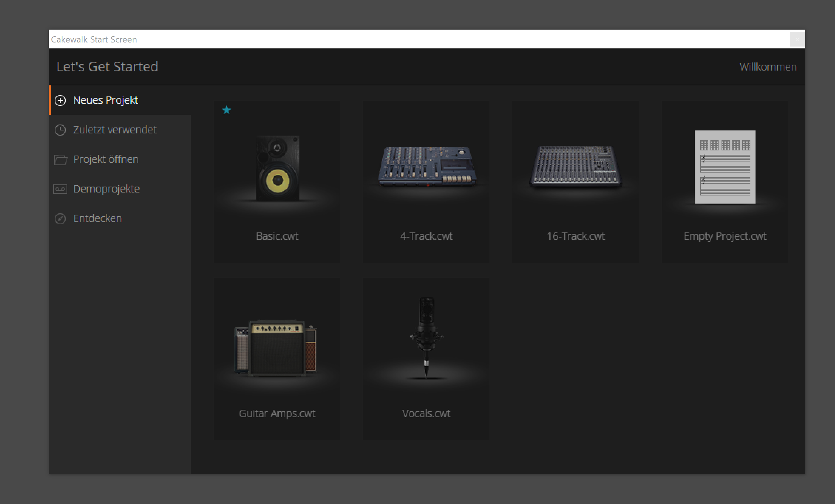Open the Entdecken section
The width and height of the screenshot is (835, 504).
tap(120, 218)
